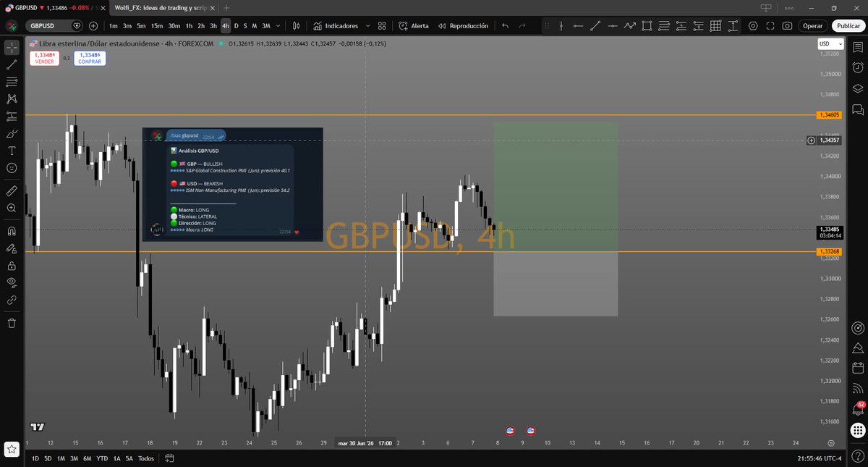
Task: Set the date range to YTD
Action: coord(102,458)
